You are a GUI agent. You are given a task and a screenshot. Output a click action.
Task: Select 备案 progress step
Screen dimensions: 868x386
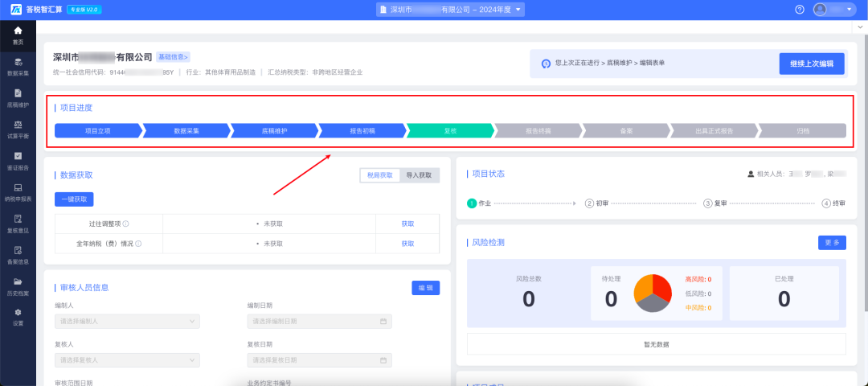click(626, 131)
